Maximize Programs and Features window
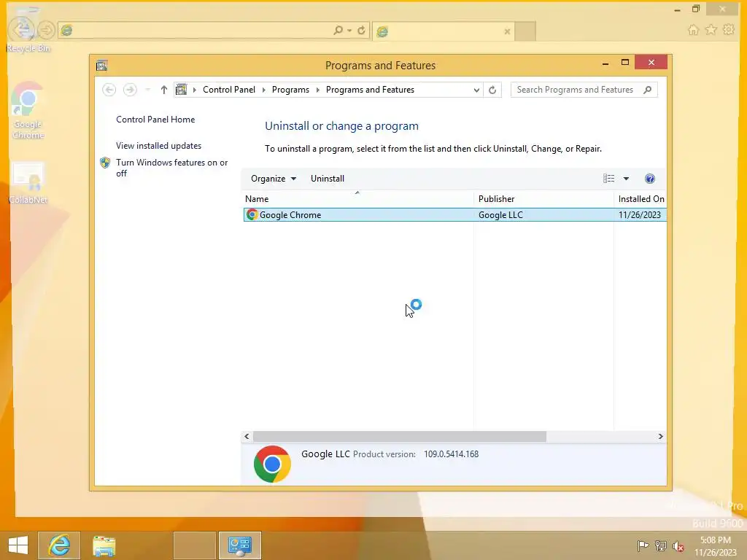The width and height of the screenshot is (747, 560). pyautogui.click(x=625, y=63)
